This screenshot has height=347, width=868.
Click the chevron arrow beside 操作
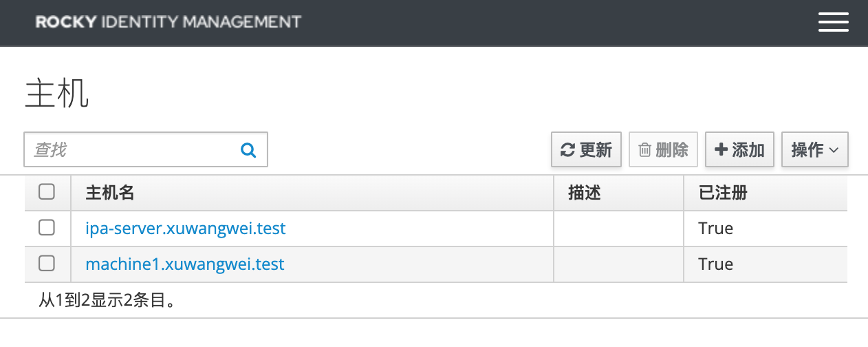(x=834, y=150)
